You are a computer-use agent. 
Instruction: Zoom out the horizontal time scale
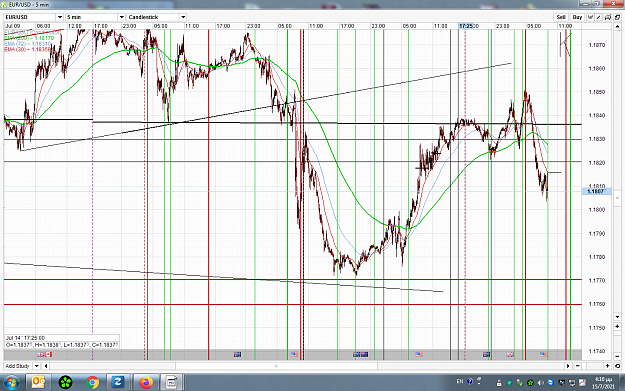(x=578, y=366)
